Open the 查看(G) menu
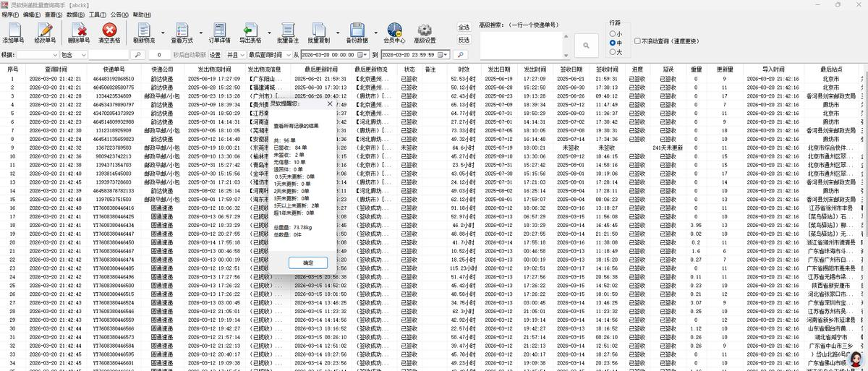Image resolution: width=868 pixels, height=371 pixels. point(54,14)
